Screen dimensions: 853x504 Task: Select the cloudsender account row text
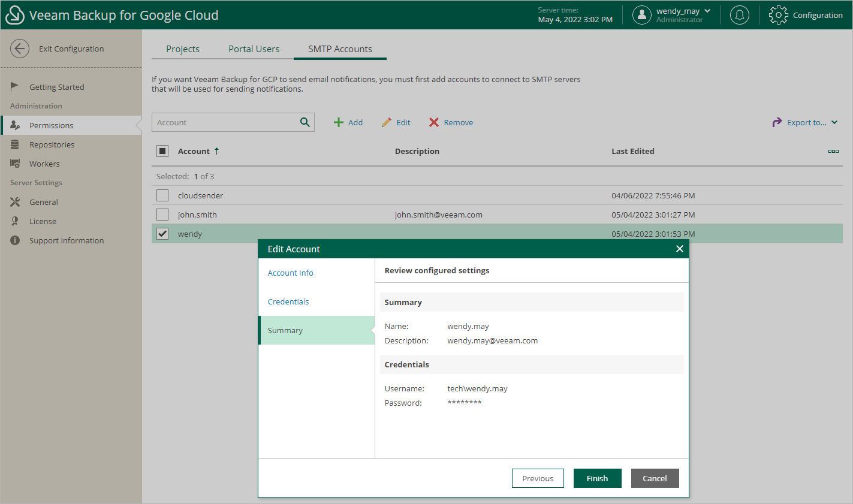(x=200, y=195)
